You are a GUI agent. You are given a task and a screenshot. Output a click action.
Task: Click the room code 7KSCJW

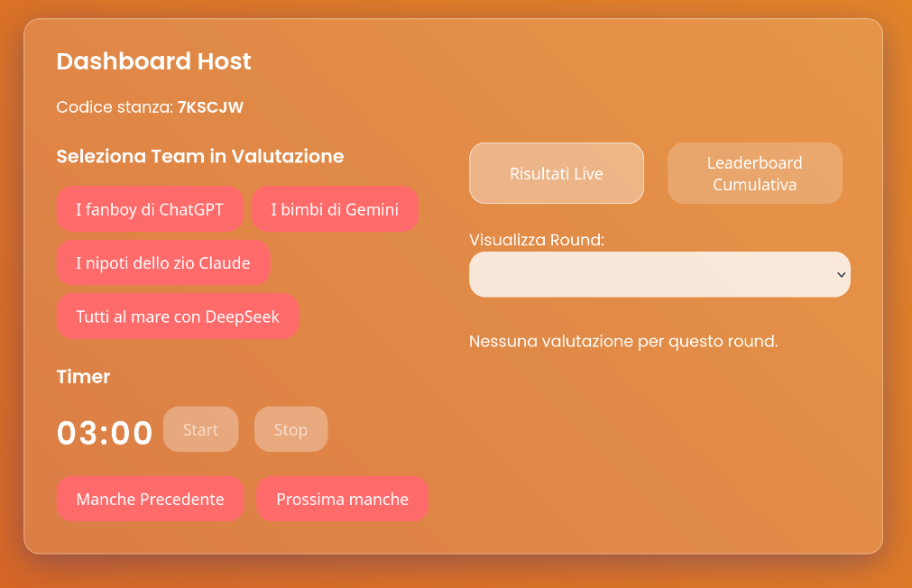click(x=210, y=107)
